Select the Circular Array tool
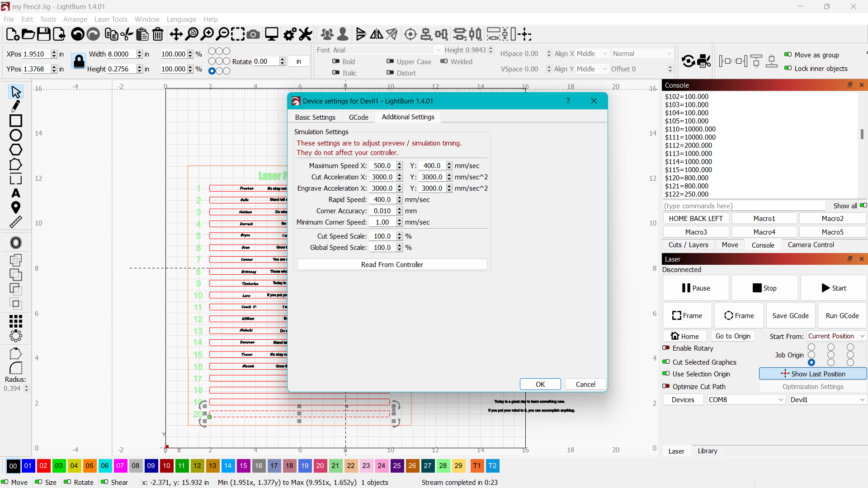Image resolution: width=868 pixels, height=488 pixels. [16, 336]
